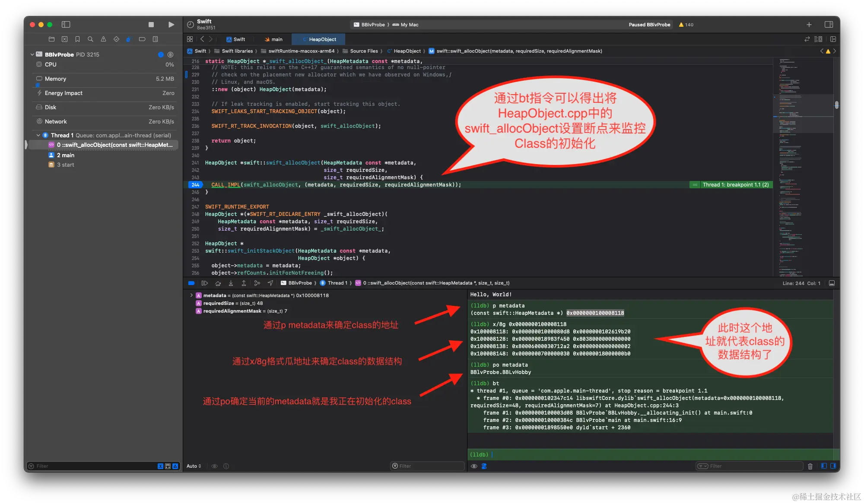Image resolution: width=864 pixels, height=504 pixels.
Task: Switch to the main editor tab
Action: click(273, 39)
